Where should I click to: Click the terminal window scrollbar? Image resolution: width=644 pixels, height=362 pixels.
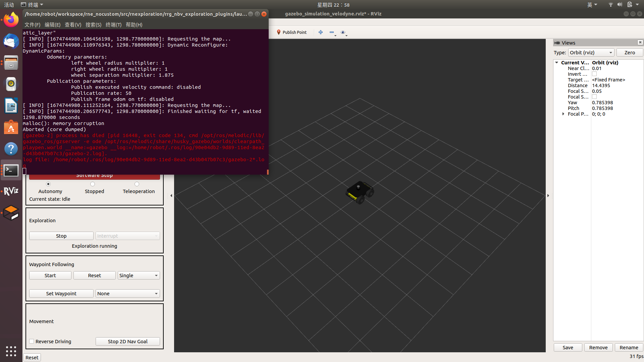(267, 173)
